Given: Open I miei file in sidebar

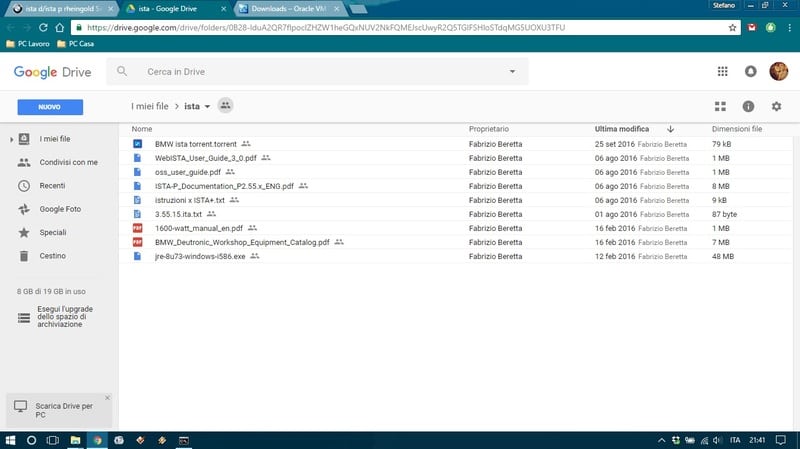Looking at the screenshot, I should coord(55,139).
